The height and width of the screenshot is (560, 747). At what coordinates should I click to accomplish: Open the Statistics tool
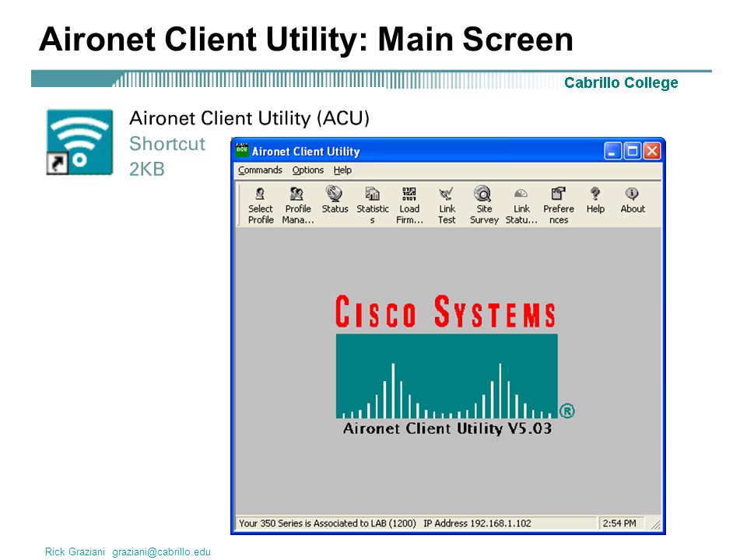tap(373, 205)
